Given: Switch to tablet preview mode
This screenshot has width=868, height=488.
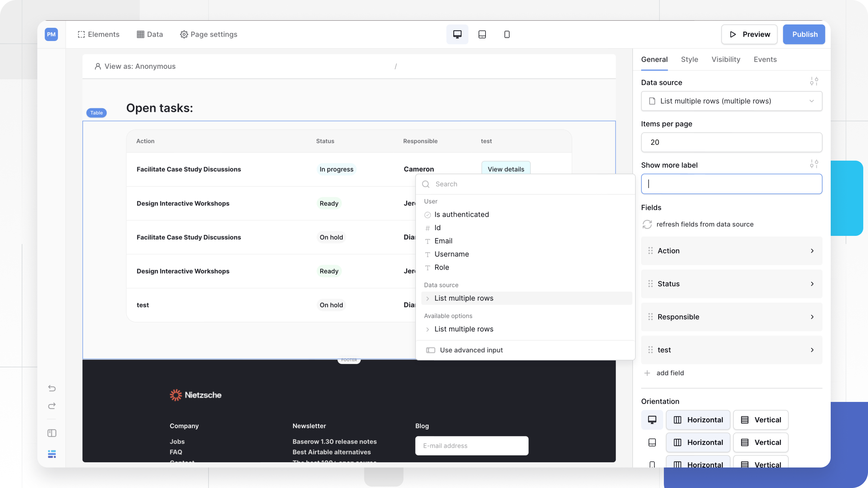Looking at the screenshot, I should pyautogui.click(x=482, y=34).
